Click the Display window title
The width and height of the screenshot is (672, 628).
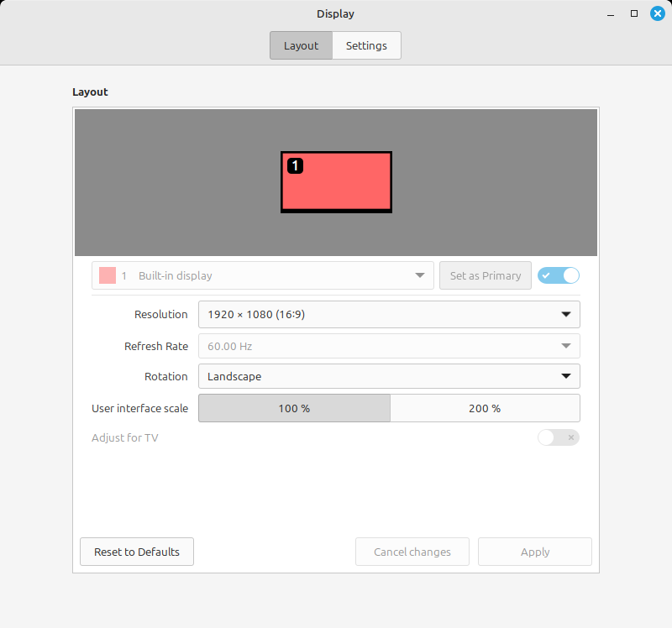click(335, 13)
